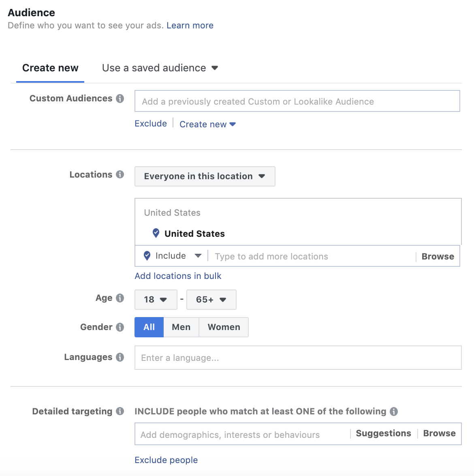The height and width of the screenshot is (476, 474).
Task: Click info icon beside Detailed targeting label
Action: [120, 411]
